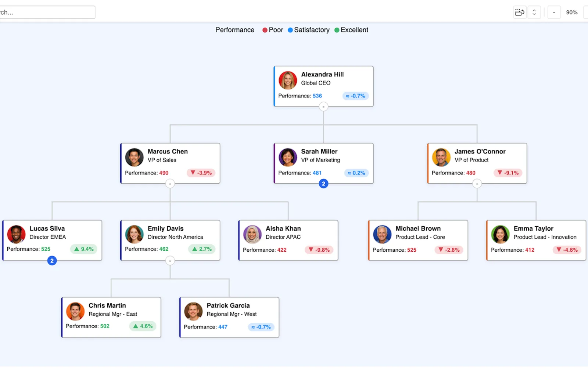
Task: Click Aisha Khan's -9.8% decline badge
Action: (x=319, y=250)
